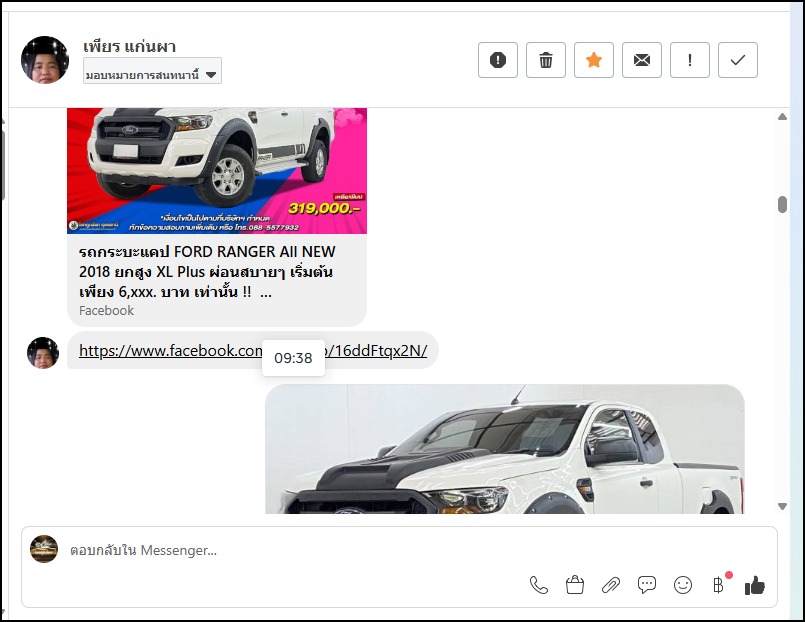Click the spam report octagon icon
805x622 pixels.
point(498,60)
